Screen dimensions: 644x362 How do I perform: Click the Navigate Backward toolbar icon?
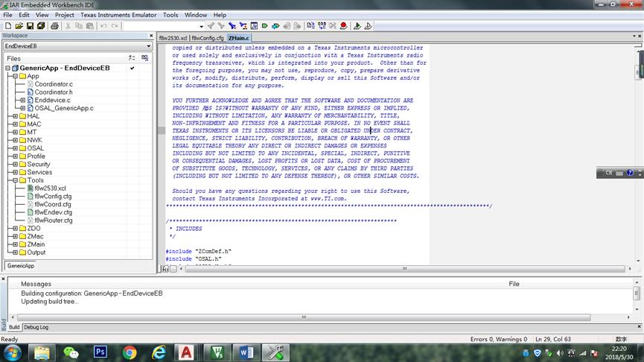click(287, 26)
